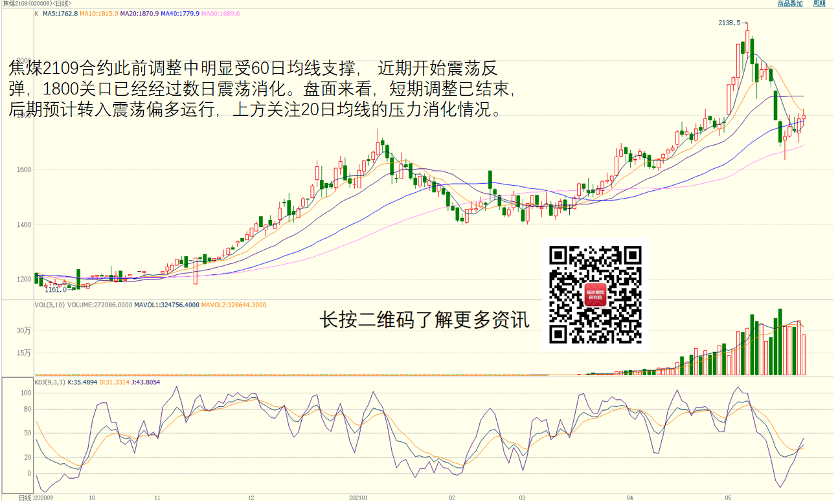Click the 商品叠加 link

pos(790,4)
